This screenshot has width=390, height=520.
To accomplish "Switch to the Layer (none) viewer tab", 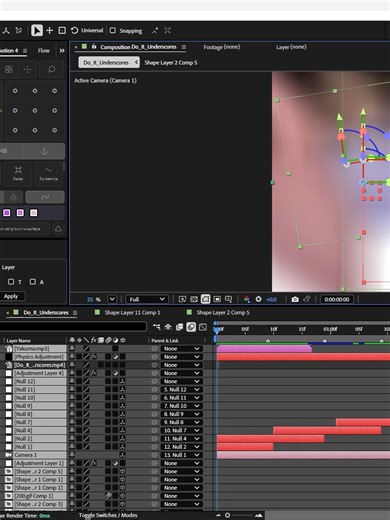I will (291, 47).
